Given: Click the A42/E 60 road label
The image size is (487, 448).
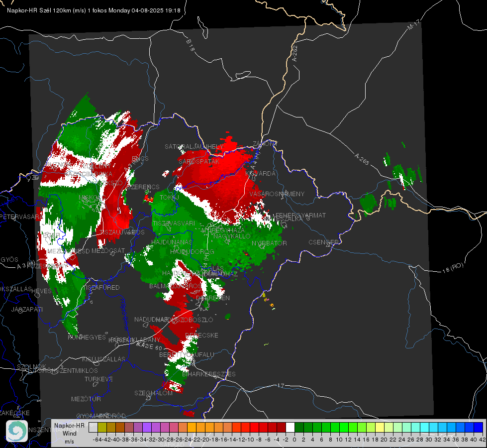Looking at the screenshot, I should tap(149, 346).
